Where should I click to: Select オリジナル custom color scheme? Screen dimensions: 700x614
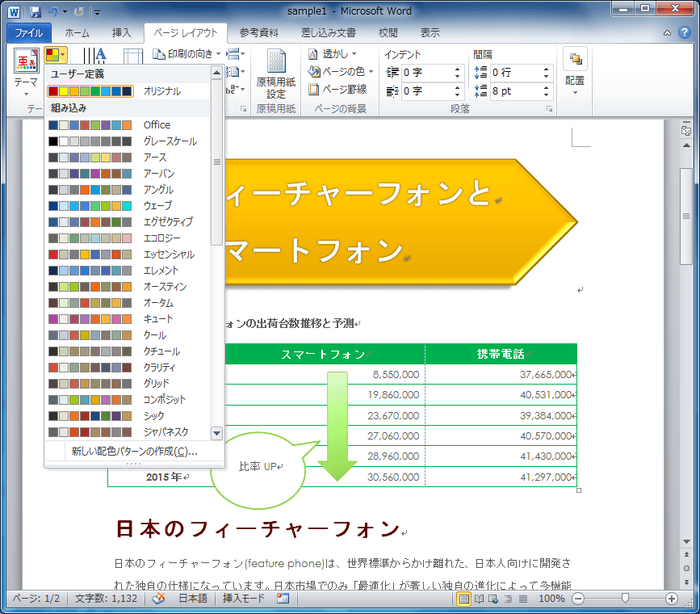click(128, 91)
